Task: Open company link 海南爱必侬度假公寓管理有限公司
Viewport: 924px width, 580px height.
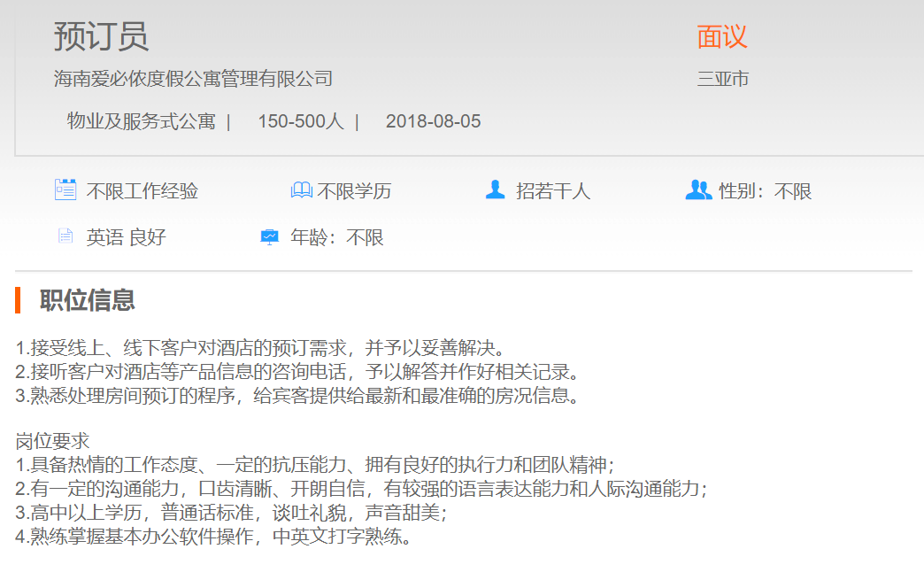Action: coord(193,79)
